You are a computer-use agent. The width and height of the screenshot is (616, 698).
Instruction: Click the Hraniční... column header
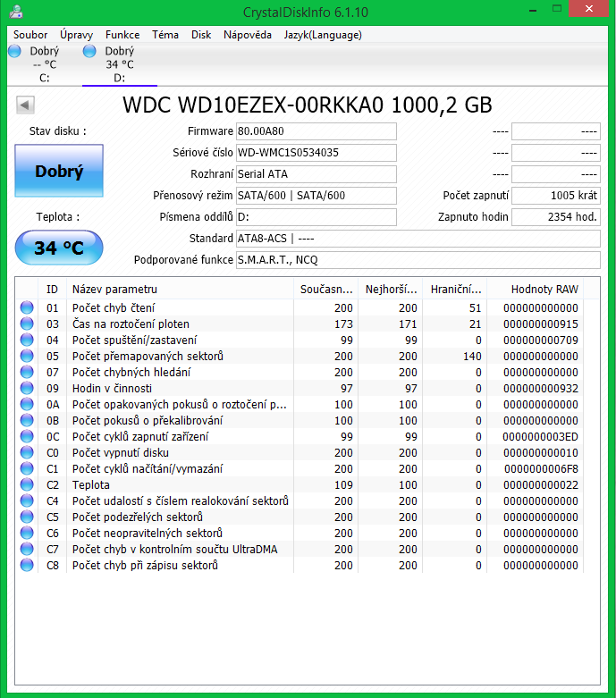tap(455, 289)
